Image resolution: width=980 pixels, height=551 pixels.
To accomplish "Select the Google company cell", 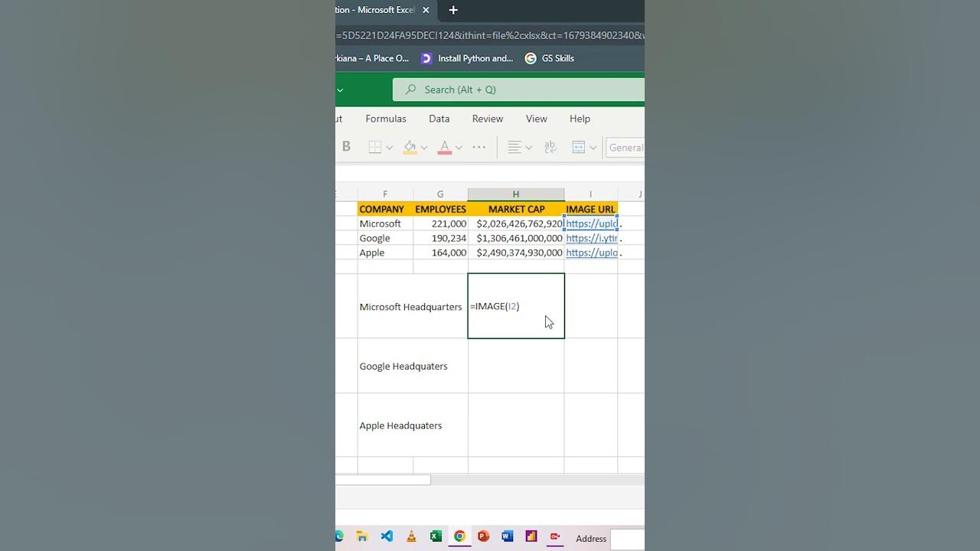I will pos(385,238).
